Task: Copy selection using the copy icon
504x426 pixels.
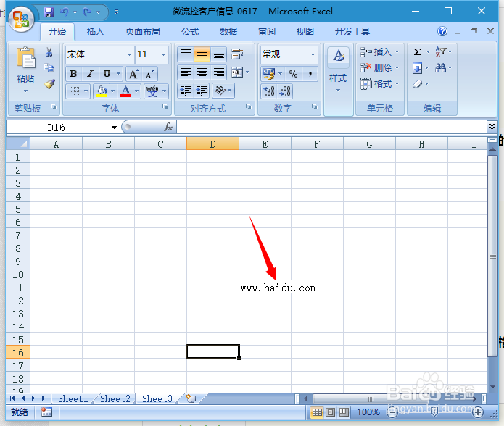Action: pyautogui.click(x=49, y=67)
